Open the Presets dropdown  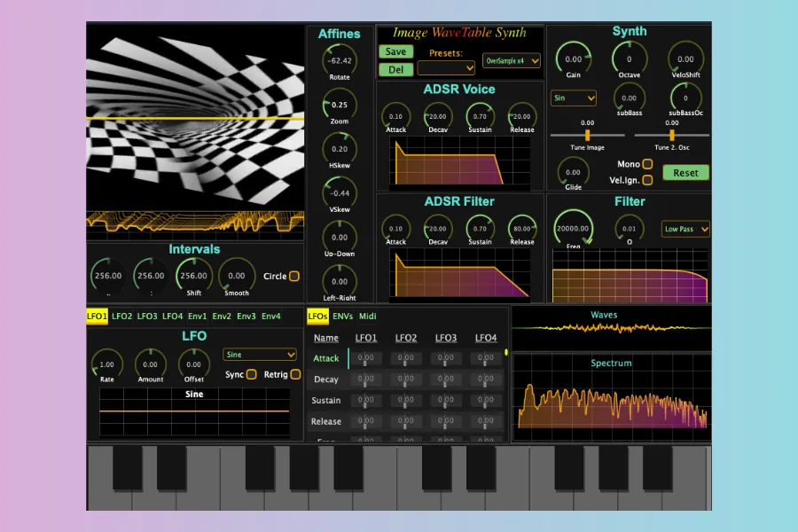tap(446, 67)
